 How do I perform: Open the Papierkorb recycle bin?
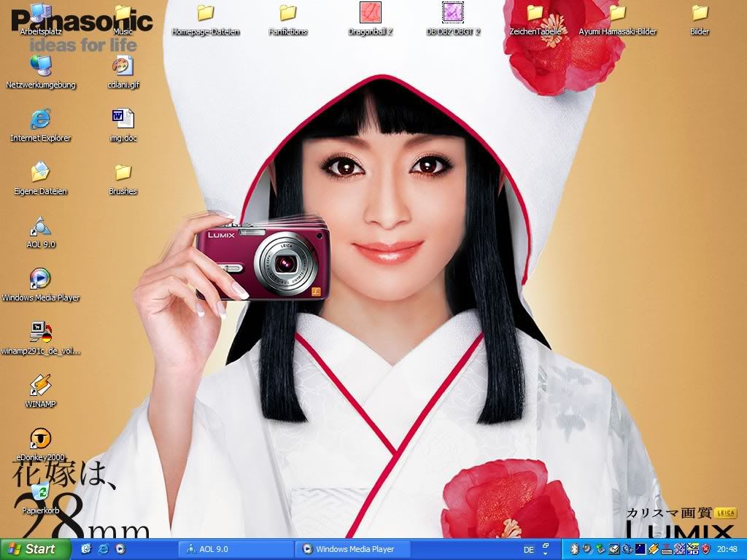(41, 499)
